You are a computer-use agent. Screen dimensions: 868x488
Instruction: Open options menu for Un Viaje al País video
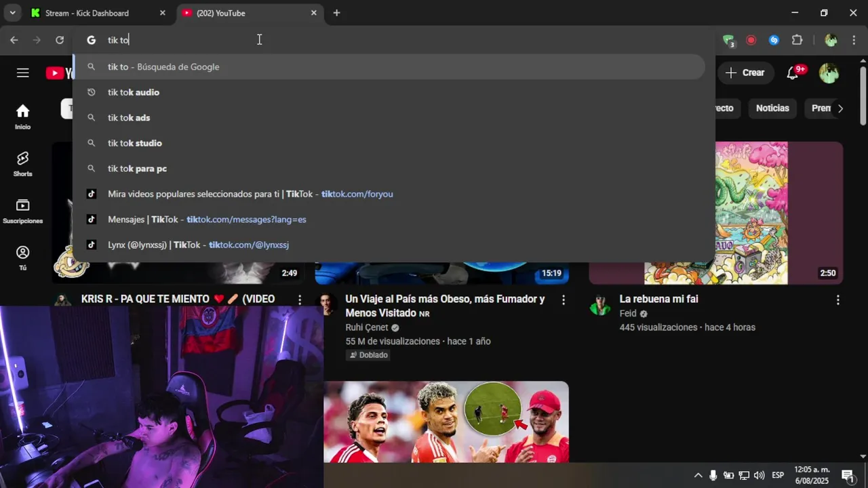tap(563, 300)
